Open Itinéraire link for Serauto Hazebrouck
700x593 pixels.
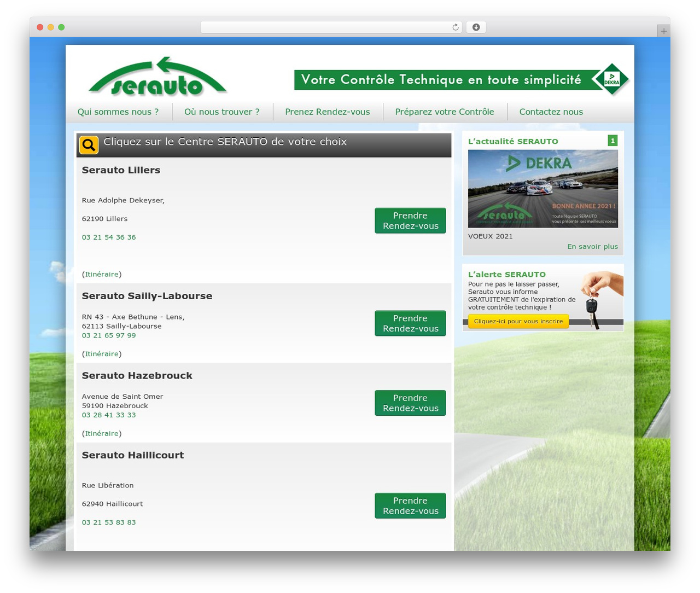point(102,433)
